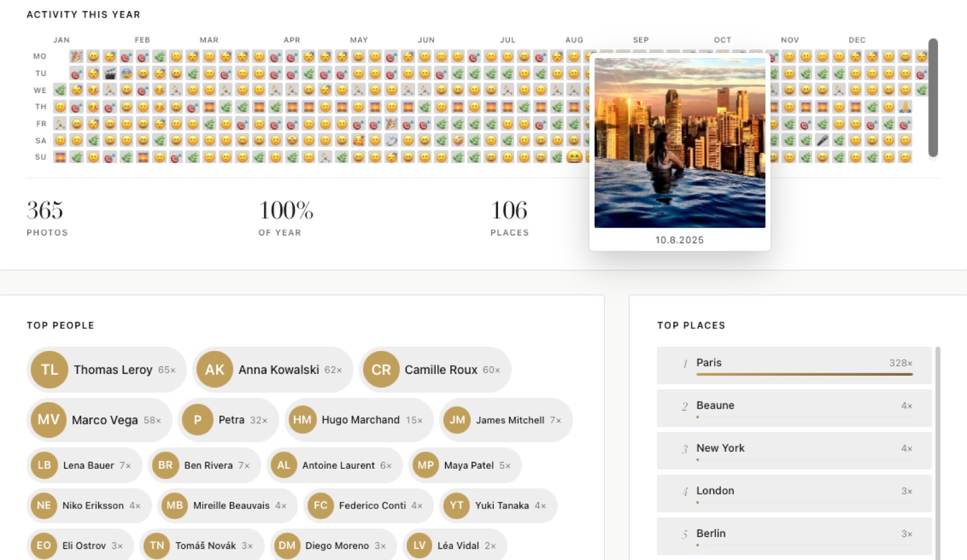Click the 365 photos statistic
Image resolution: width=967 pixels, height=560 pixels.
[47, 218]
